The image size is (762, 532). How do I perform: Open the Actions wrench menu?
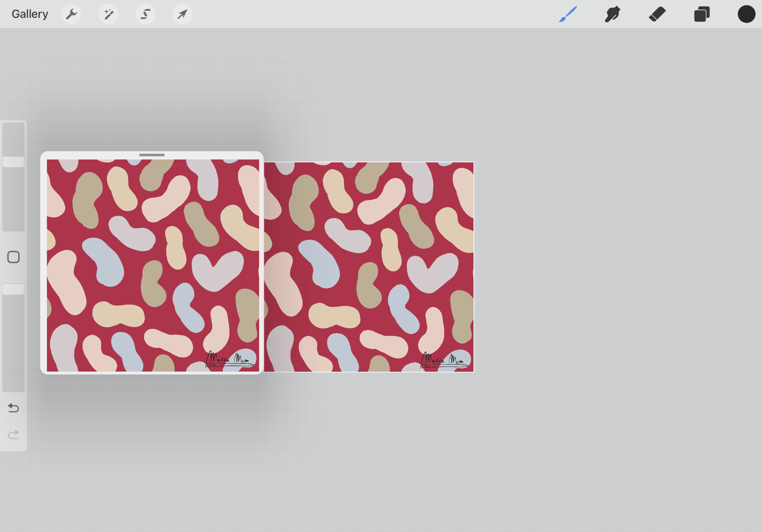(71, 14)
